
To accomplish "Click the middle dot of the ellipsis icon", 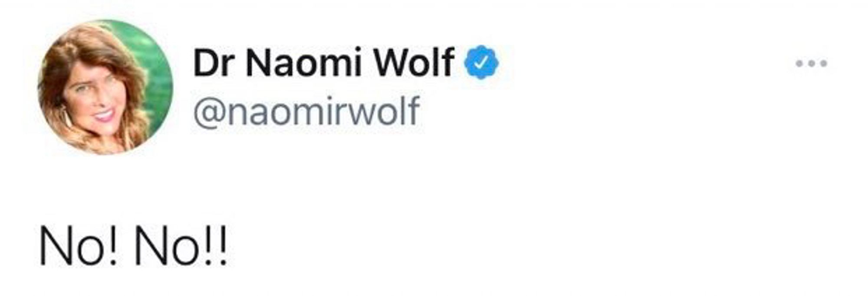I will [x=811, y=63].
